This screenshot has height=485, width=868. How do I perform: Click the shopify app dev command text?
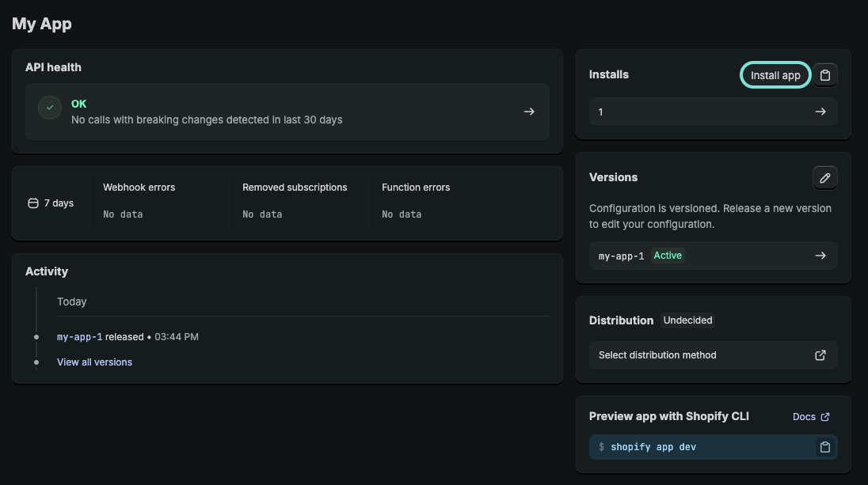click(653, 447)
